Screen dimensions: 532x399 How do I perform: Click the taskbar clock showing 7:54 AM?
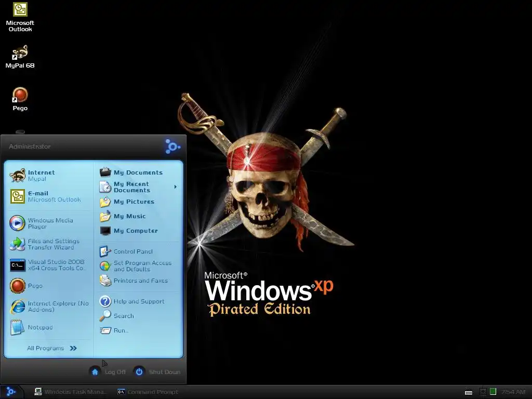coord(513,392)
